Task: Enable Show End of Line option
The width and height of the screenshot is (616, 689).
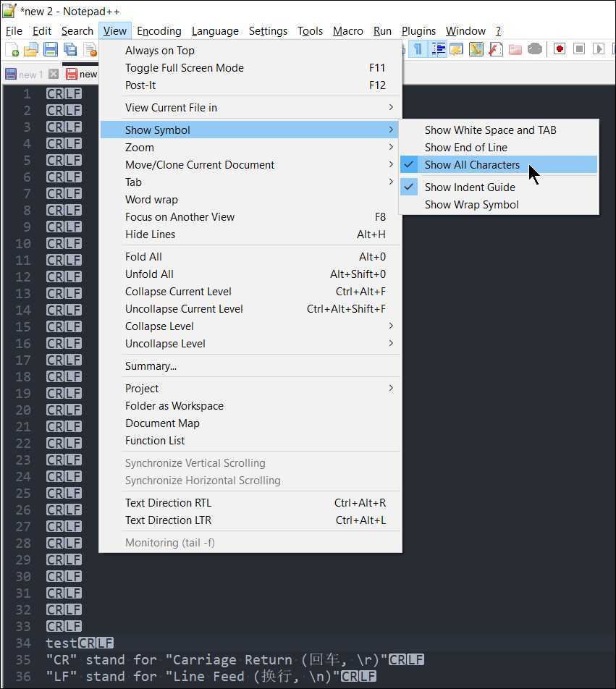Action: (499, 148)
